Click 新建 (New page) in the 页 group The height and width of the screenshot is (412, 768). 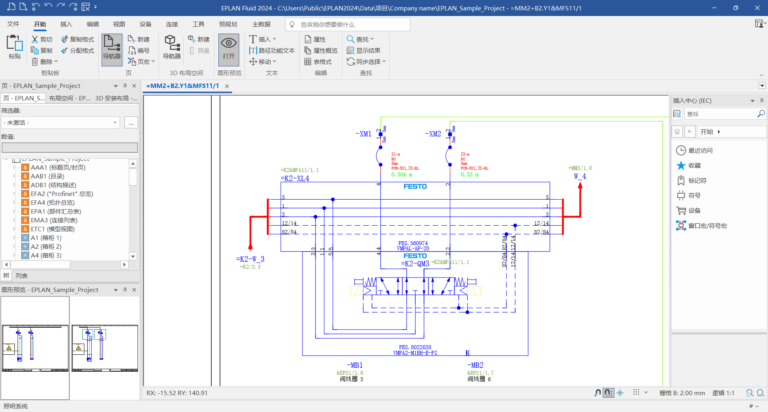coord(139,39)
